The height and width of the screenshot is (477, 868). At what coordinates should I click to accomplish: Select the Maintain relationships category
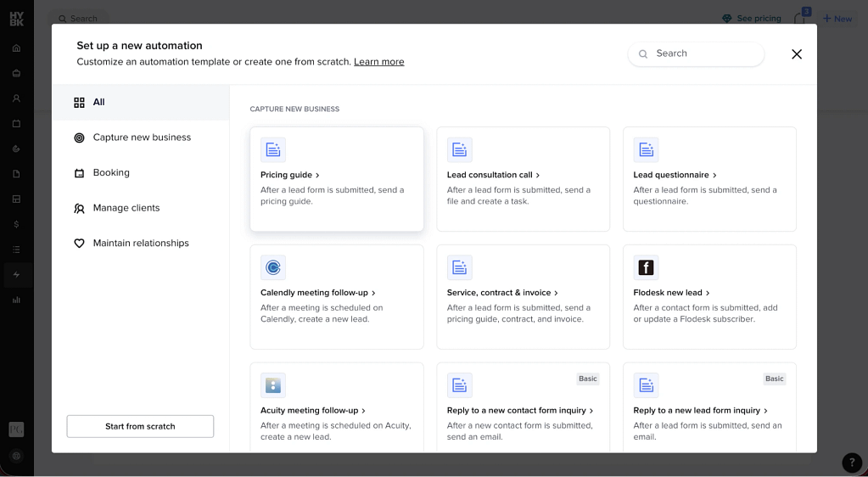pos(141,244)
